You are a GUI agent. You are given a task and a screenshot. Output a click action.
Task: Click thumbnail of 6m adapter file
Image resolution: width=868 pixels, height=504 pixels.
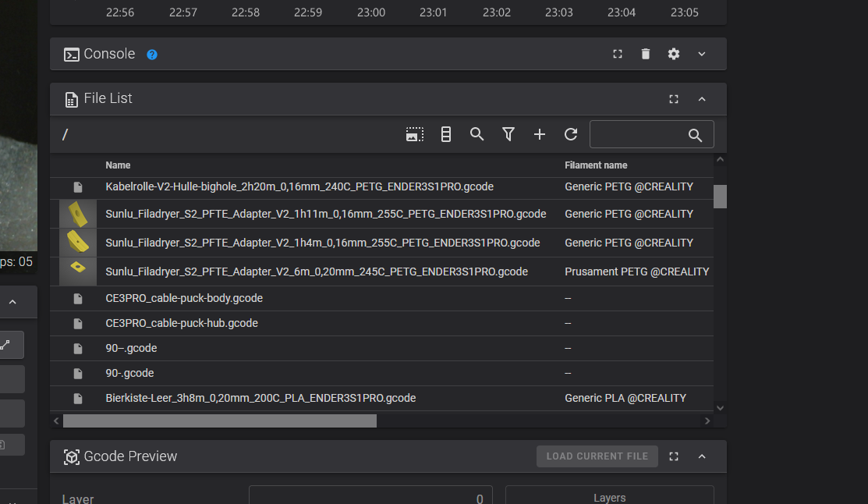click(78, 272)
